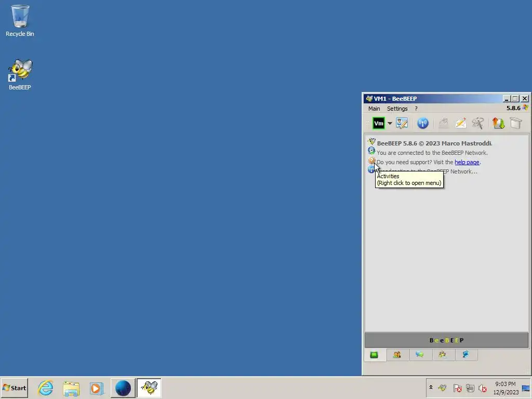Click the grayed-out icon after the broadcast antenna

[x=444, y=123]
